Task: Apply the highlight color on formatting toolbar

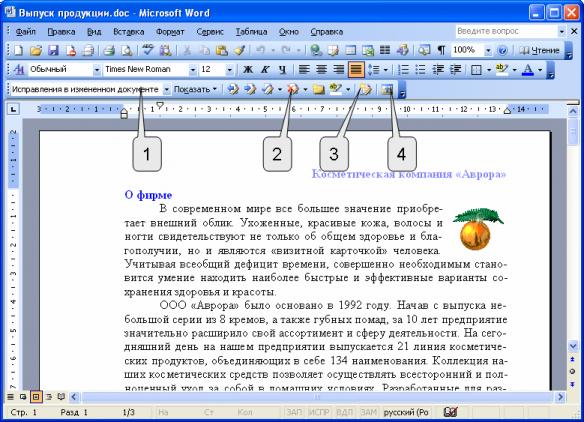Action: 502,69
